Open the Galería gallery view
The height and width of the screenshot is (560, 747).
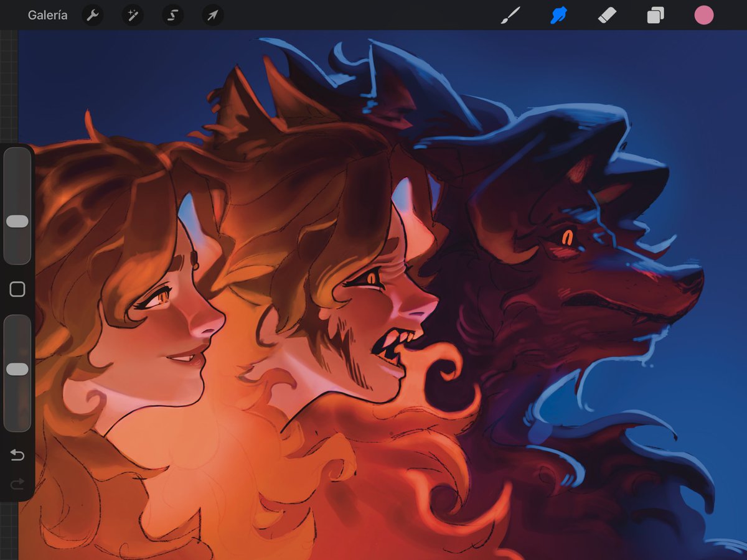[48, 16]
